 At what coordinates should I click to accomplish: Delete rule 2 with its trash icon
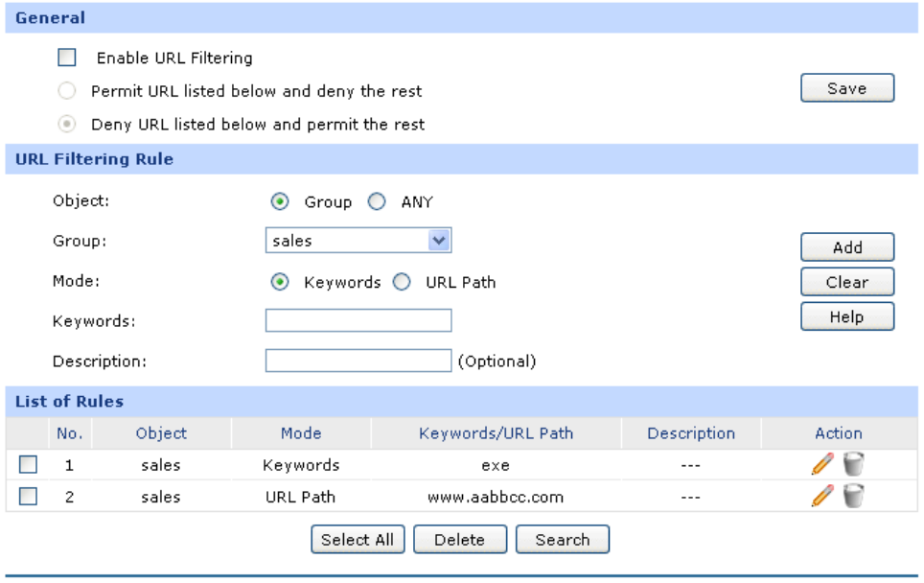(x=853, y=497)
